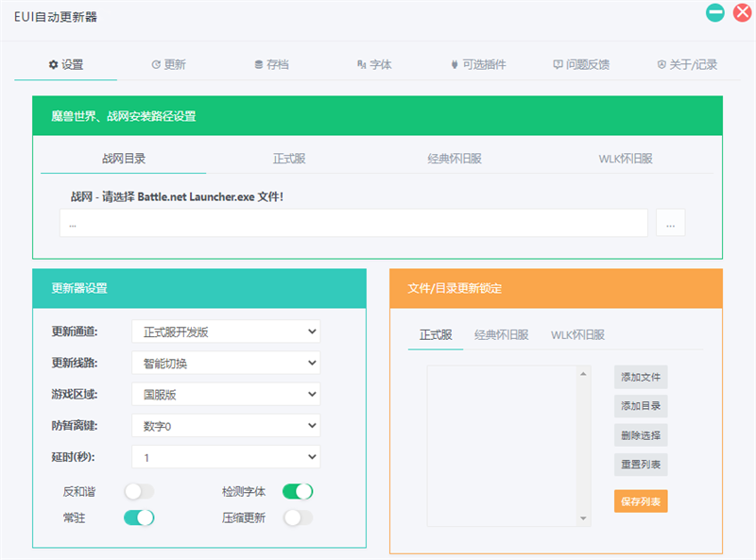Click the gear icon on 设置 tab
This screenshot has width=756, height=560.
(x=53, y=65)
